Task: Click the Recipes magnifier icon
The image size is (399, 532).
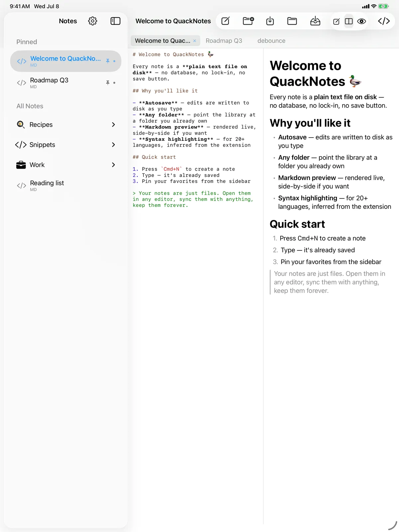Action: (21, 125)
